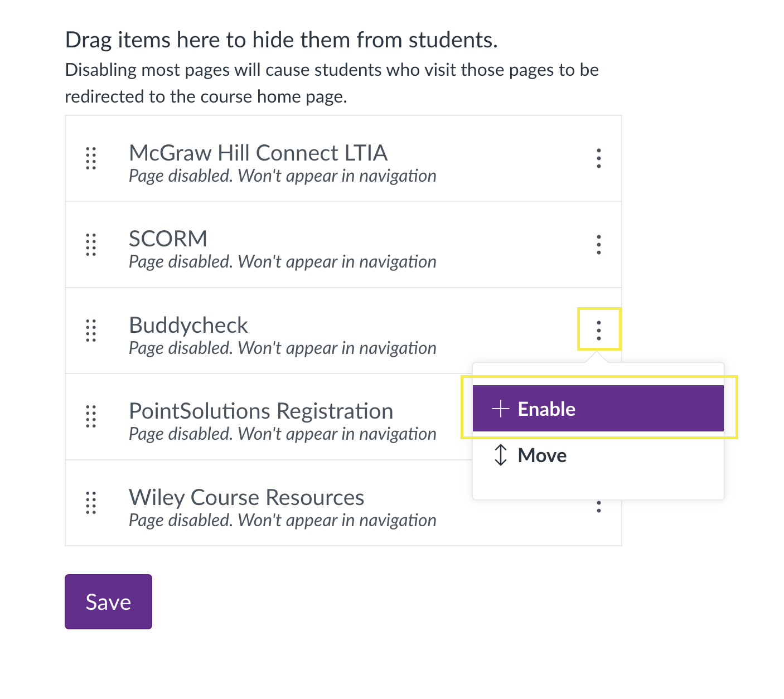This screenshot has width=784, height=699.
Task: Click Wiley Course Resources drag handle
Action: [91, 503]
